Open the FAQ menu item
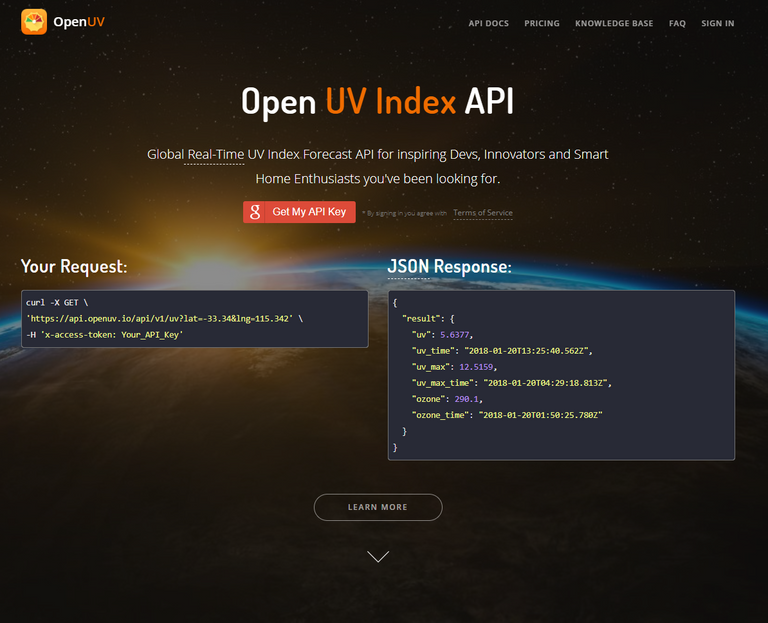The image size is (768, 623). pos(677,24)
